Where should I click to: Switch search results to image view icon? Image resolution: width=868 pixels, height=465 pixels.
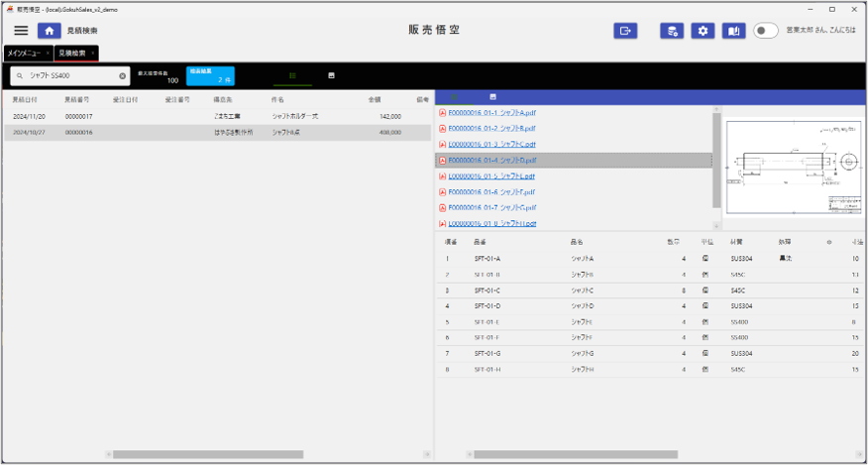[x=331, y=75]
